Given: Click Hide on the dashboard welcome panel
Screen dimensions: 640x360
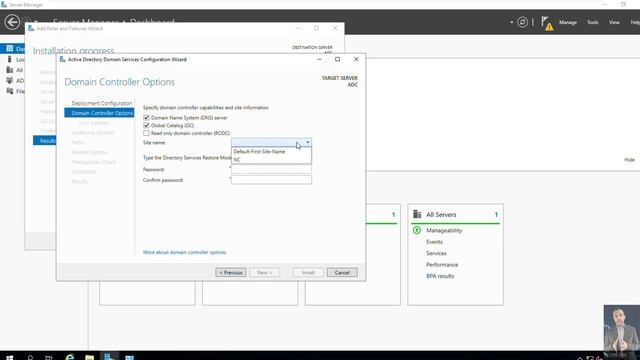Looking at the screenshot, I should [x=629, y=160].
